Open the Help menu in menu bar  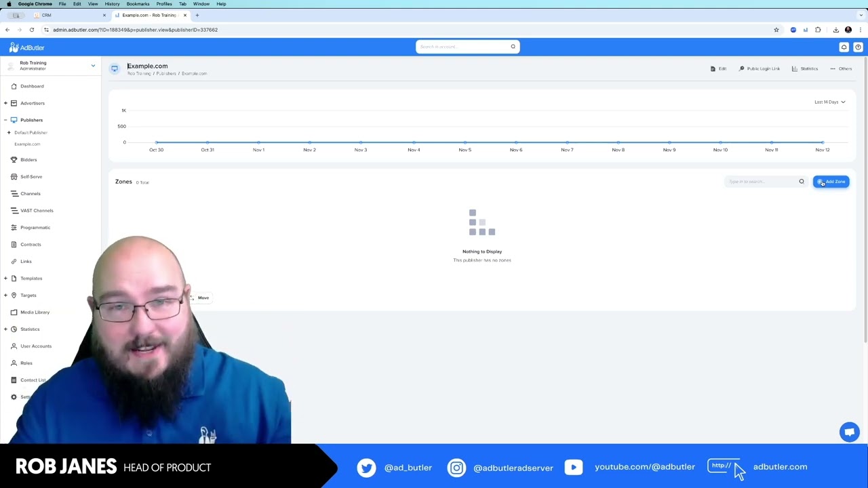click(x=221, y=4)
